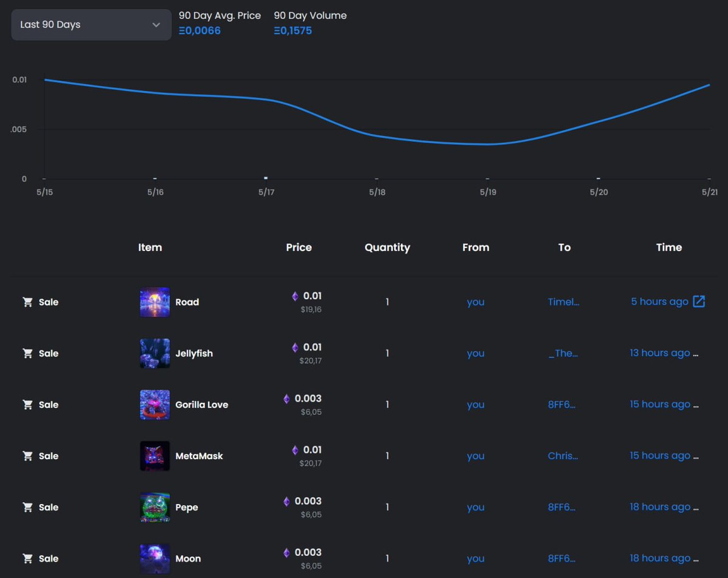728x578 pixels.
Task: Click the cart icon in Road sale row
Action: (x=27, y=302)
